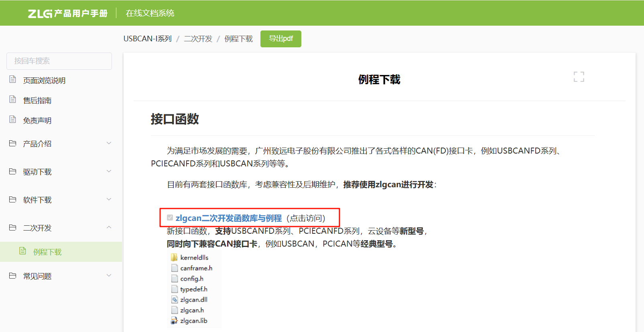
Task: Open 页面浏览说明 in the sidebar
Action: pos(44,81)
